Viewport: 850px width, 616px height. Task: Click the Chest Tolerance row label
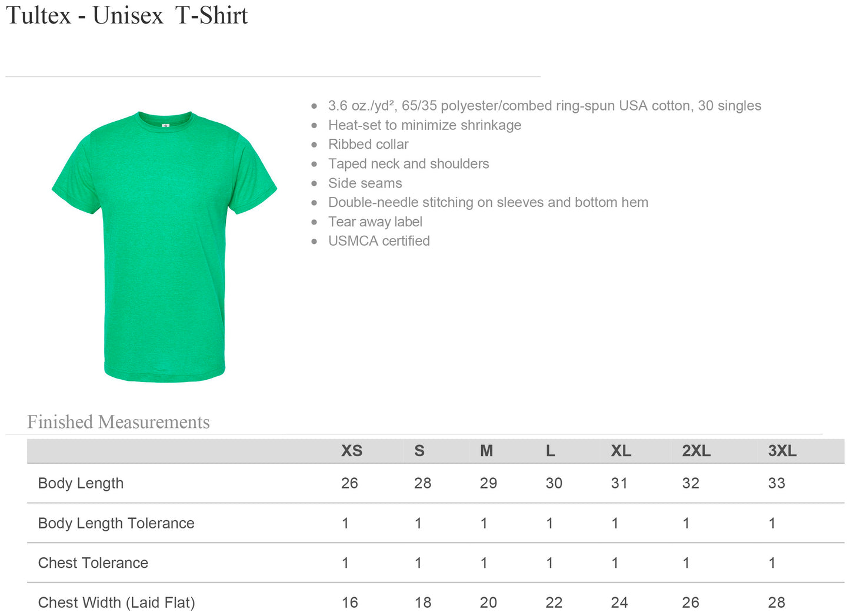(93, 563)
